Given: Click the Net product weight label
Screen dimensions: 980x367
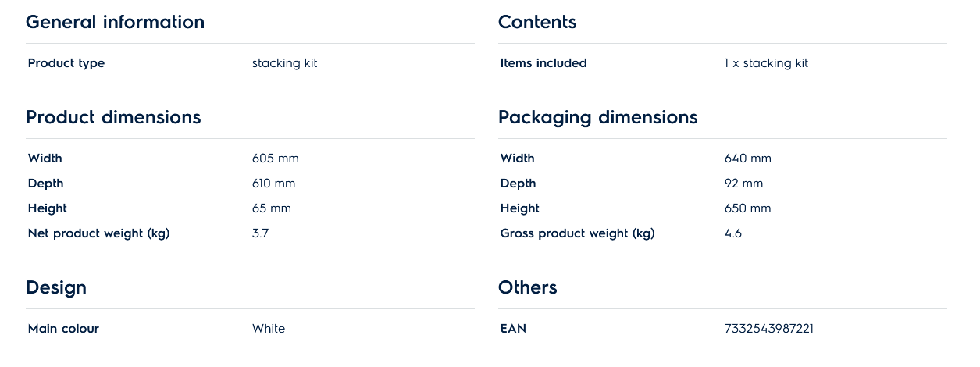Looking at the screenshot, I should [x=98, y=233].
